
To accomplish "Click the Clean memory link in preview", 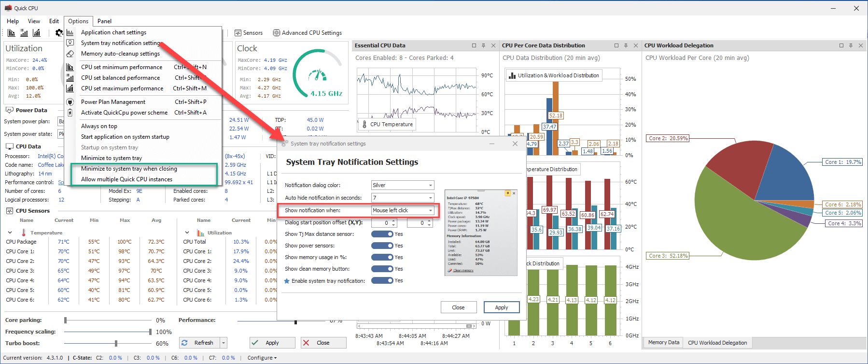I will 463,270.
